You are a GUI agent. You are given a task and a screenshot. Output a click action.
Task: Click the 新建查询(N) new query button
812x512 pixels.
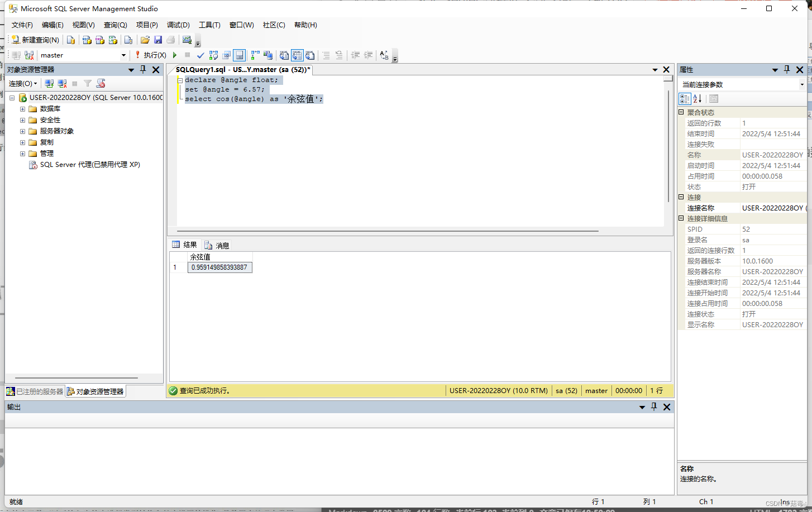35,40
